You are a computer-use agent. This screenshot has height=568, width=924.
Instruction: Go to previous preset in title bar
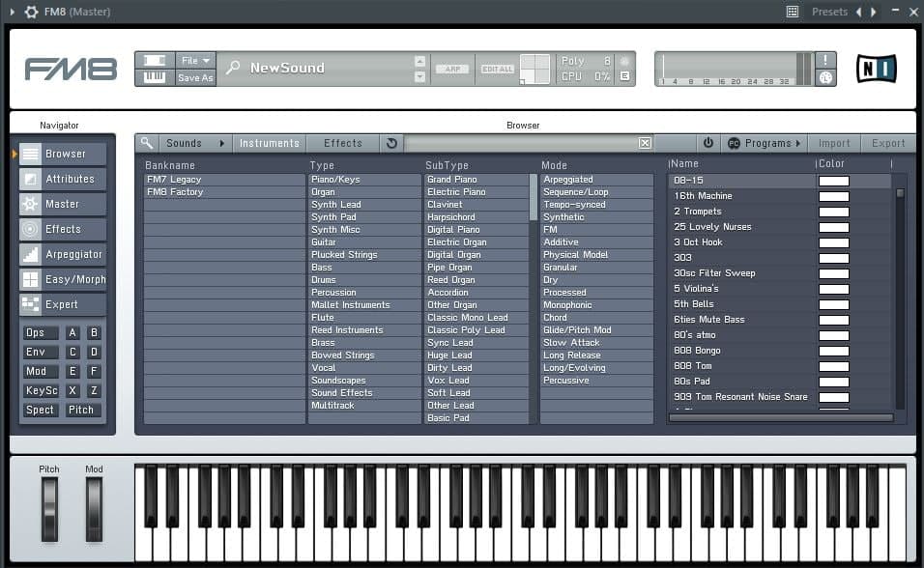(858, 12)
